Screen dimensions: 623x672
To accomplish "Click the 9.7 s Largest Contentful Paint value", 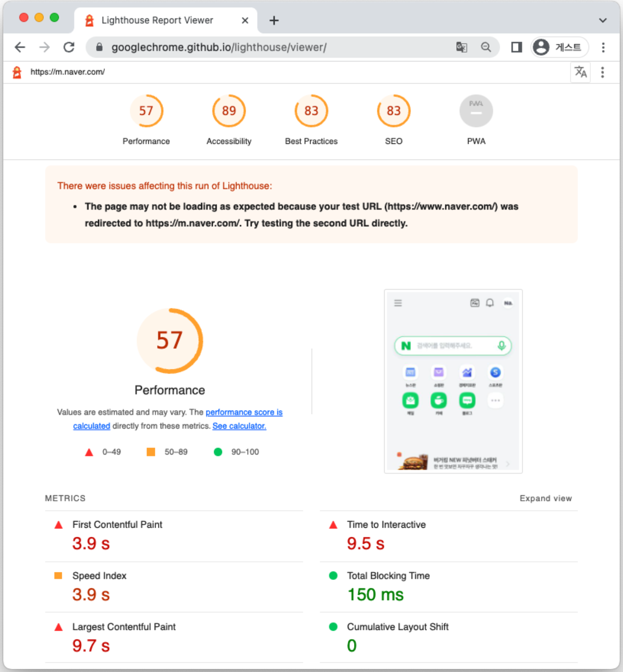I will point(91,646).
